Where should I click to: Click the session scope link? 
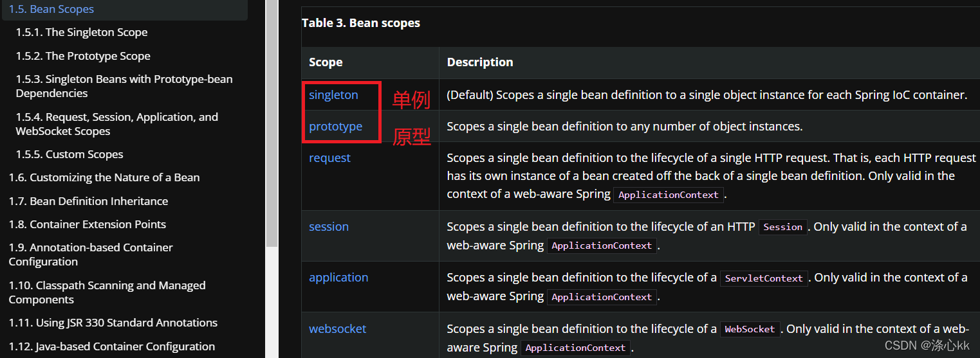(x=329, y=226)
